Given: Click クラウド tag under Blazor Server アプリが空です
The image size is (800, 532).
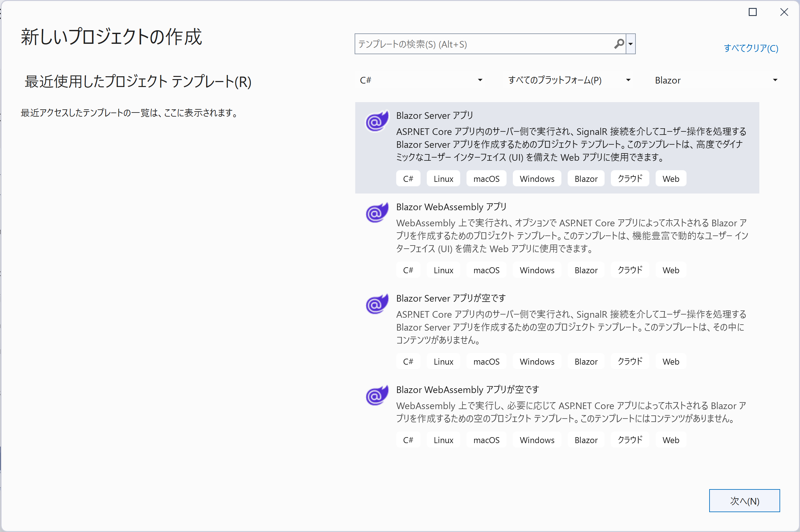Looking at the screenshot, I should coord(630,361).
